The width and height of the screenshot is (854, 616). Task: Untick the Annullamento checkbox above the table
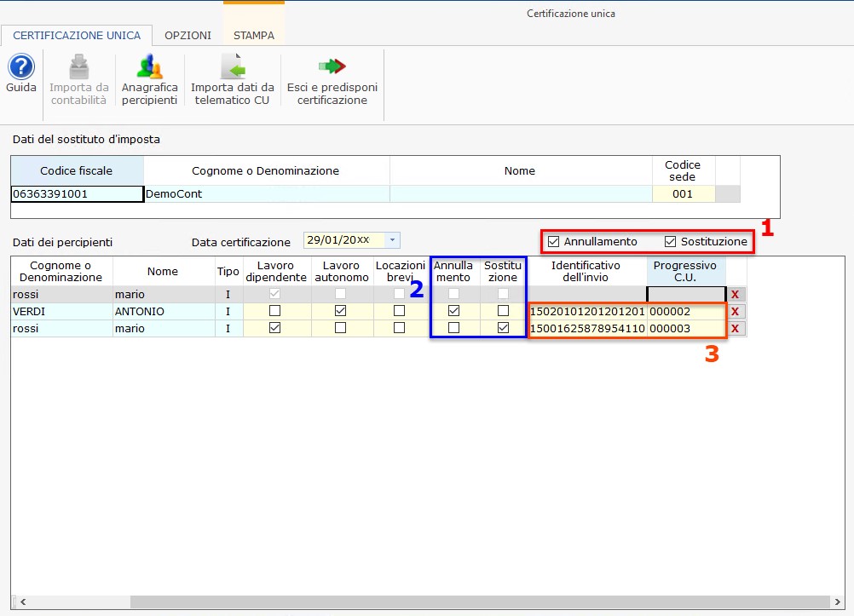554,241
